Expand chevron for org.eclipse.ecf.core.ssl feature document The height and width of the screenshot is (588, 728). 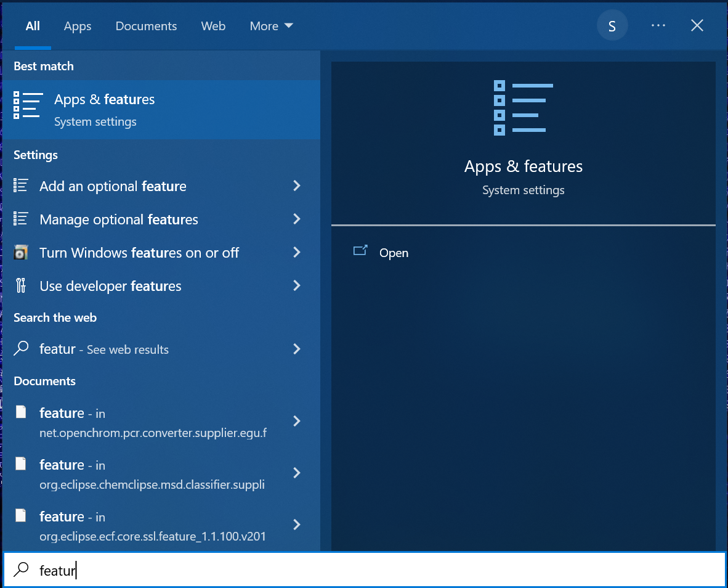297,525
